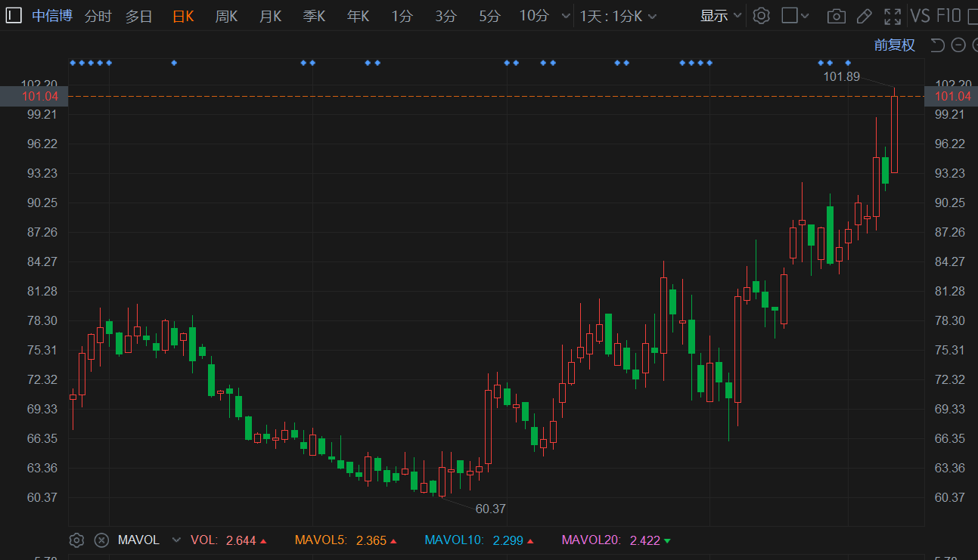Toggle the layout square icon
Image resolution: width=978 pixels, height=560 pixels.
click(x=790, y=16)
